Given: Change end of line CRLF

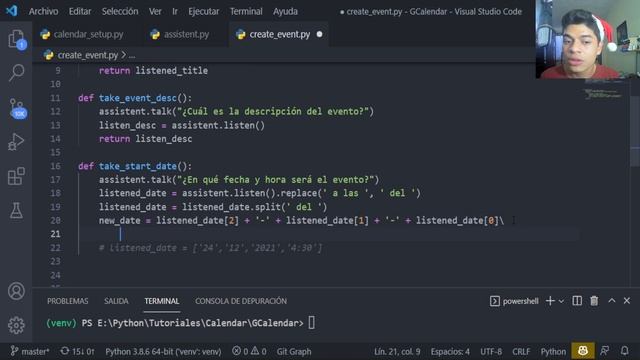Looking at the screenshot, I should pos(521,351).
